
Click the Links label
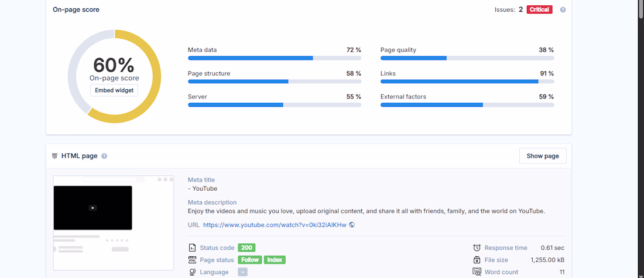click(x=388, y=73)
